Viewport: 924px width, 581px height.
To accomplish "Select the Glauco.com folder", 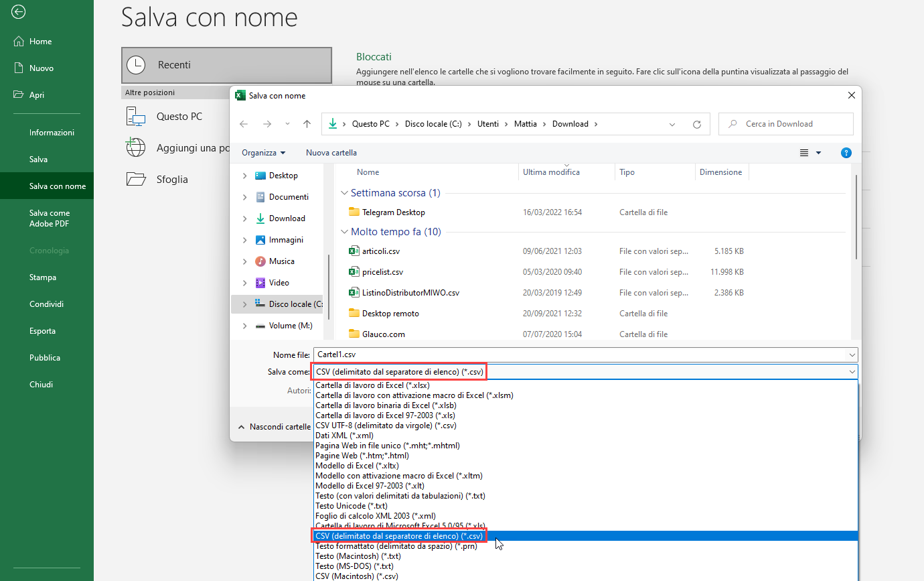I will pyautogui.click(x=383, y=334).
